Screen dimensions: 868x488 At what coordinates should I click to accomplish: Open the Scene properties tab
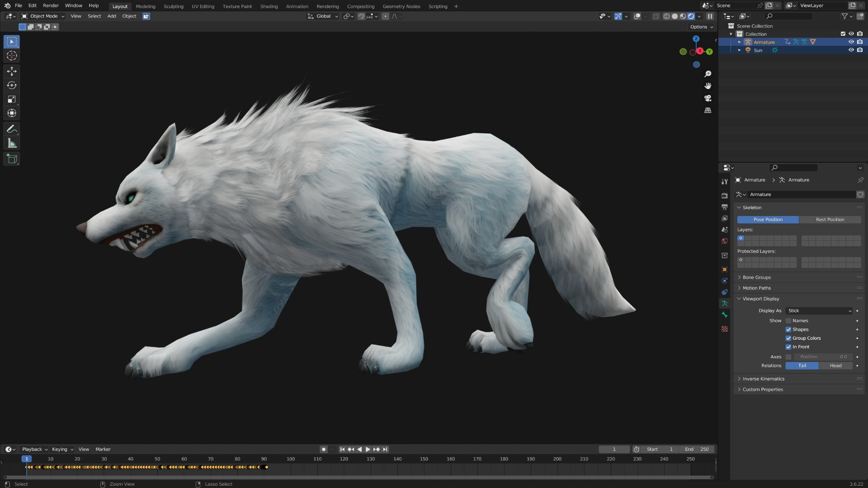point(725,230)
